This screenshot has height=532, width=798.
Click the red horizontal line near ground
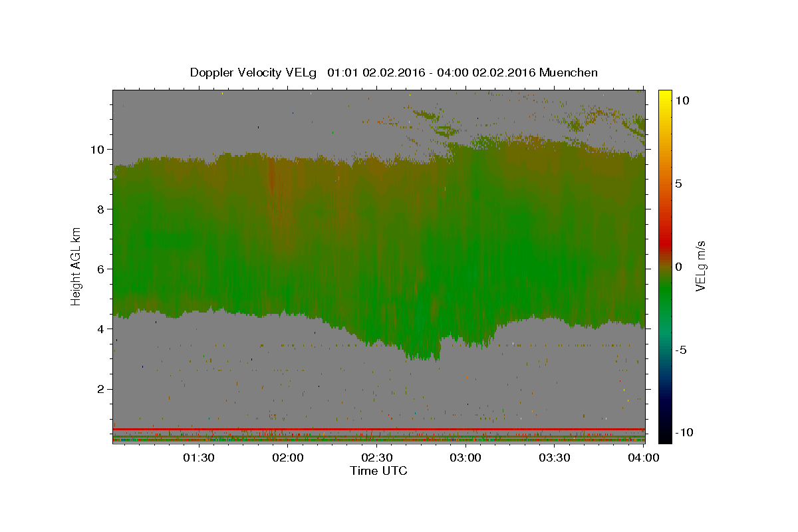tap(378, 429)
